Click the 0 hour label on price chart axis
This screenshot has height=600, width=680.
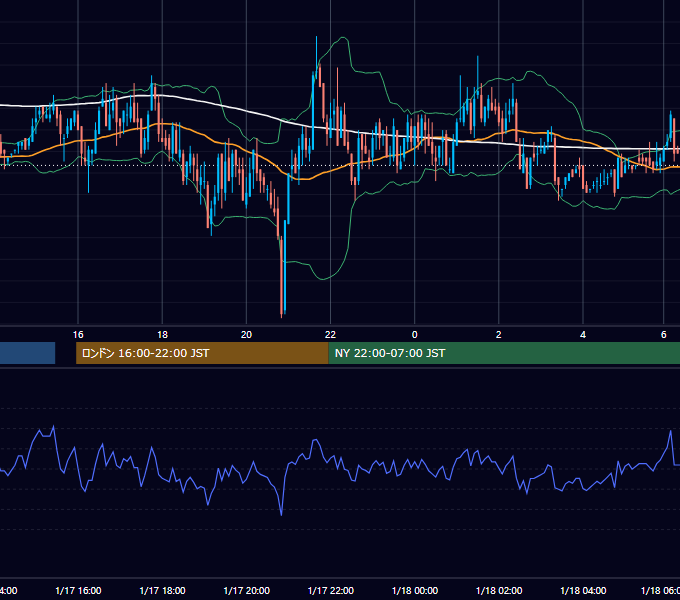click(415, 335)
